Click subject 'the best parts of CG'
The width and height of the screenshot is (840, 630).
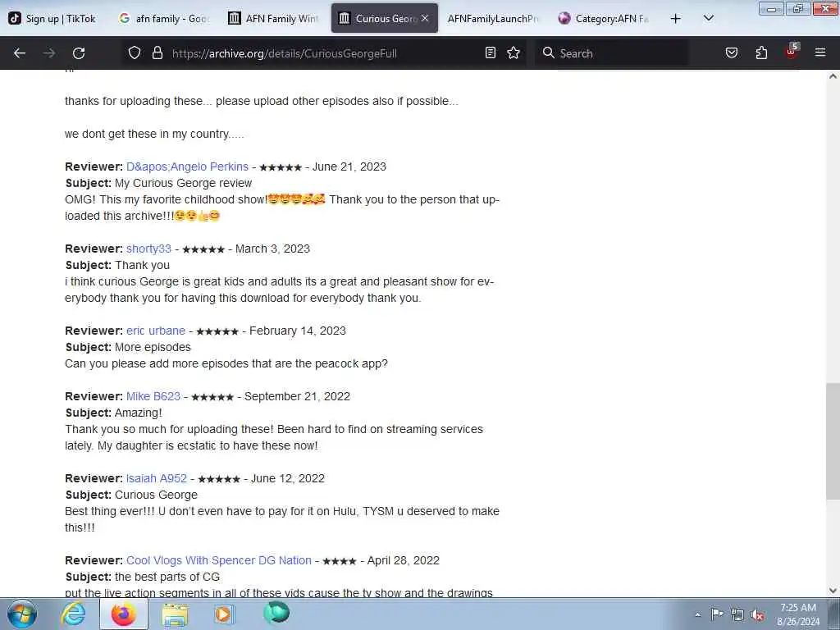pyautogui.click(x=167, y=577)
